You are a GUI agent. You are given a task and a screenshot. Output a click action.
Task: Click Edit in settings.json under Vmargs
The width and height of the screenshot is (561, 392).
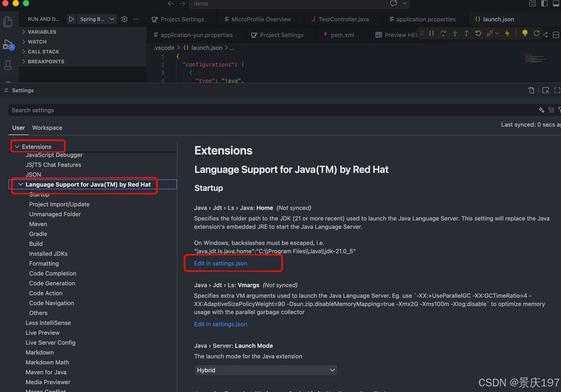click(220, 324)
